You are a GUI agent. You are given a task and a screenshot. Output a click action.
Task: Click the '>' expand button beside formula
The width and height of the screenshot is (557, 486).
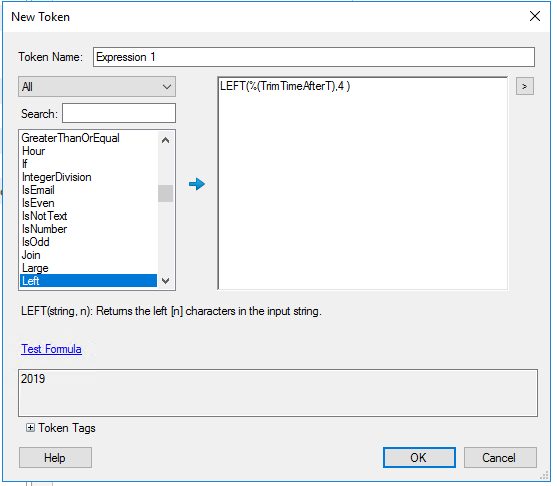[x=524, y=86]
